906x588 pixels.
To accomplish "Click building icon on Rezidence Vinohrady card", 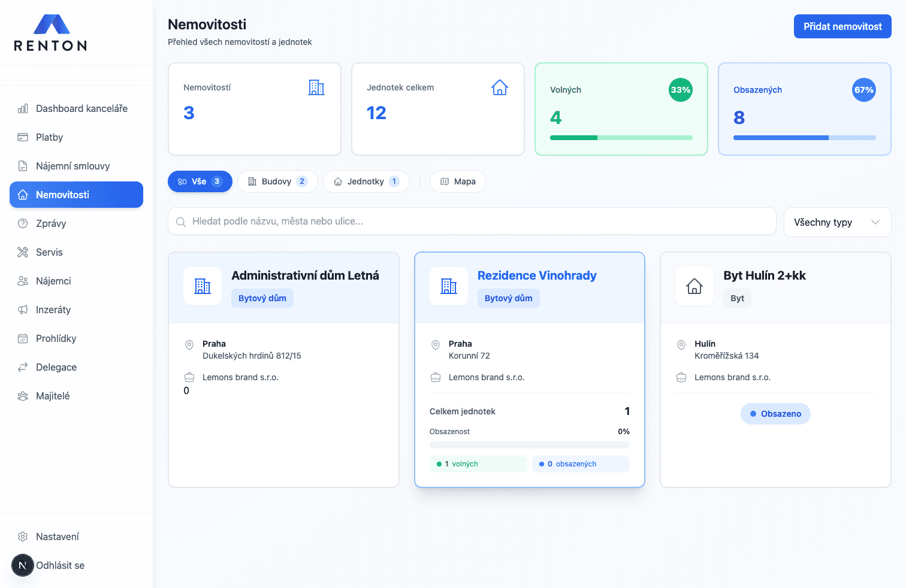I will tap(449, 286).
